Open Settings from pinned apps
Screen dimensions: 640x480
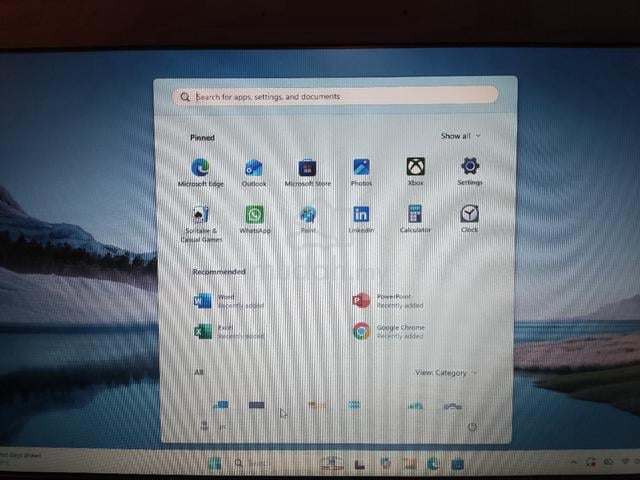pos(470,171)
